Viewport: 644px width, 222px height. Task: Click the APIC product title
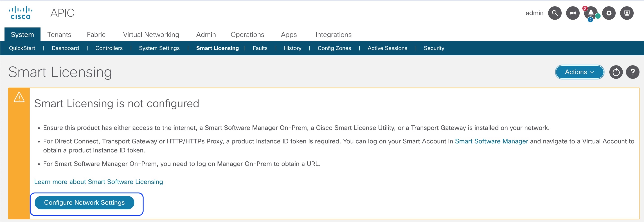point(63,13)
